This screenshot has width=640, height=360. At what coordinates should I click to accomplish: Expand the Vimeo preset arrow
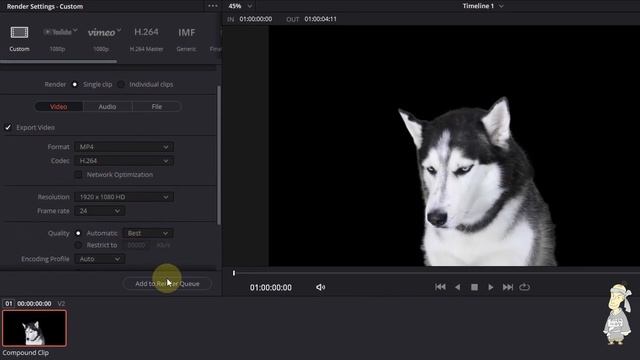point(119,30)
